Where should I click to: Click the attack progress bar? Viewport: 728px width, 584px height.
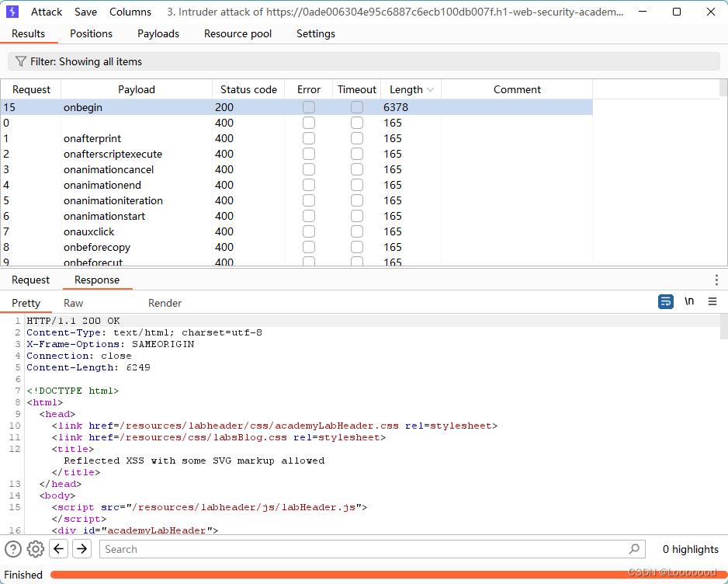389,575
